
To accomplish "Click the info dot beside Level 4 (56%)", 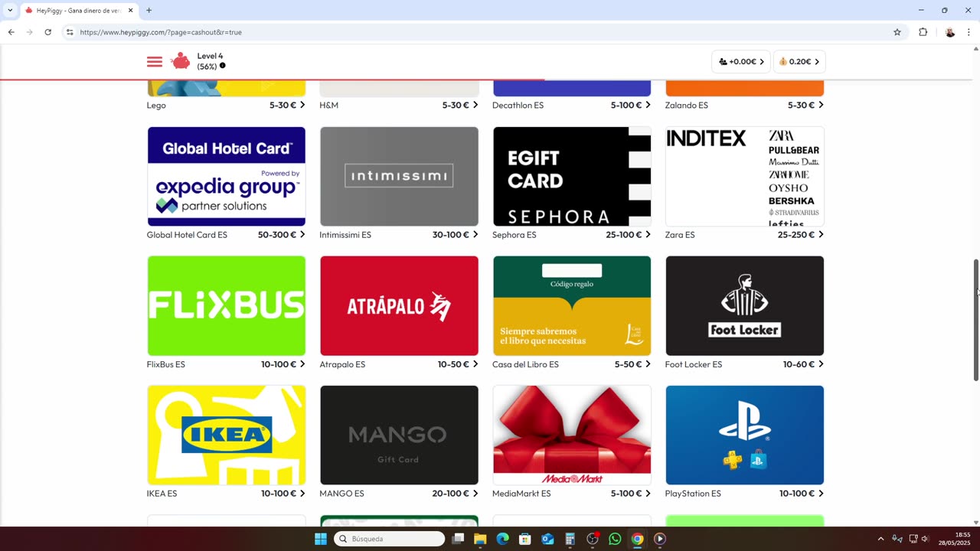I will (x=223, y=66).
